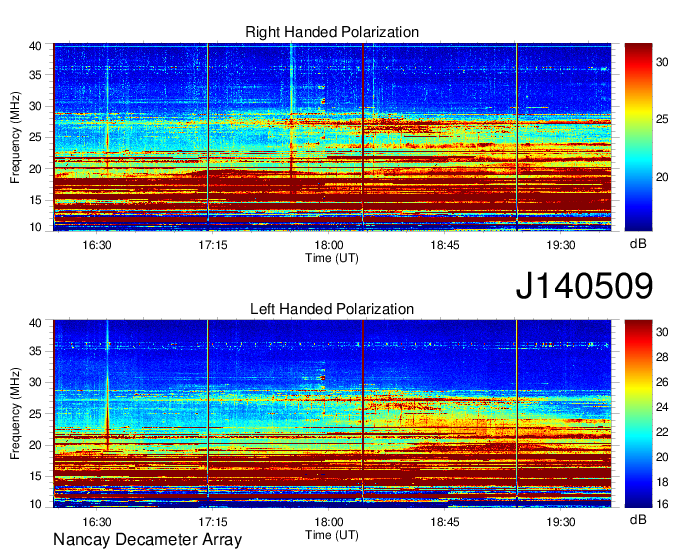680x552 pixels.
Task: Click the Left Handed Polarization title
Action: [x=332, y=309]
